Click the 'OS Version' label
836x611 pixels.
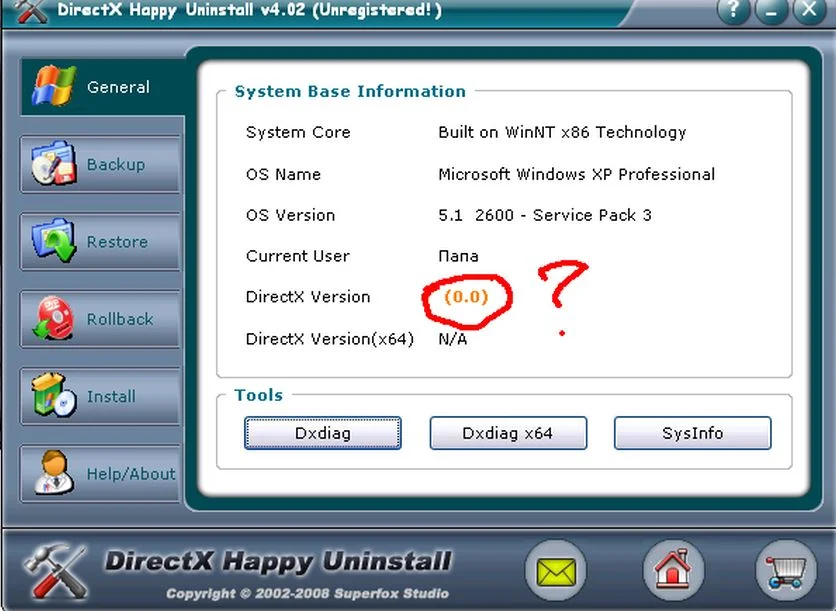tap(291, 215)
